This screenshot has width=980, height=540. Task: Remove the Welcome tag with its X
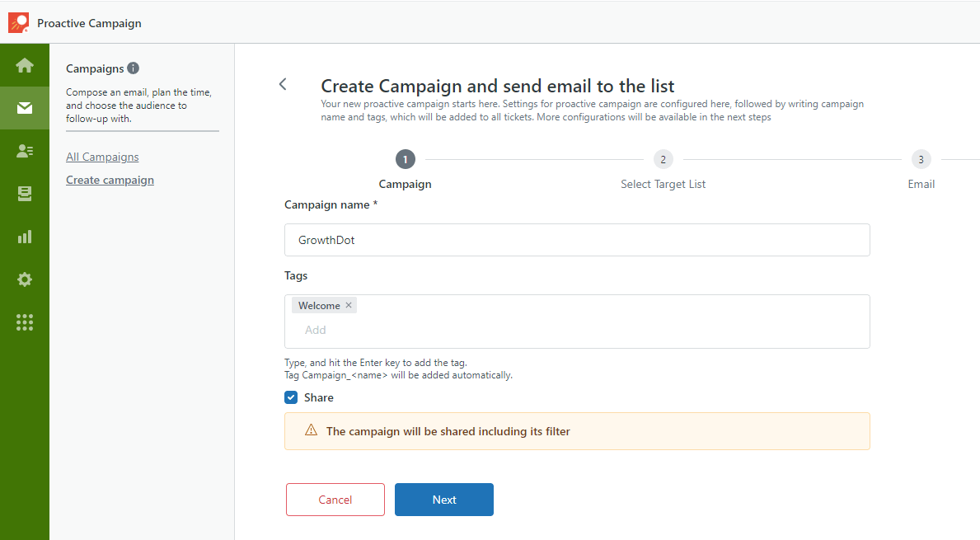coord(349,305)
